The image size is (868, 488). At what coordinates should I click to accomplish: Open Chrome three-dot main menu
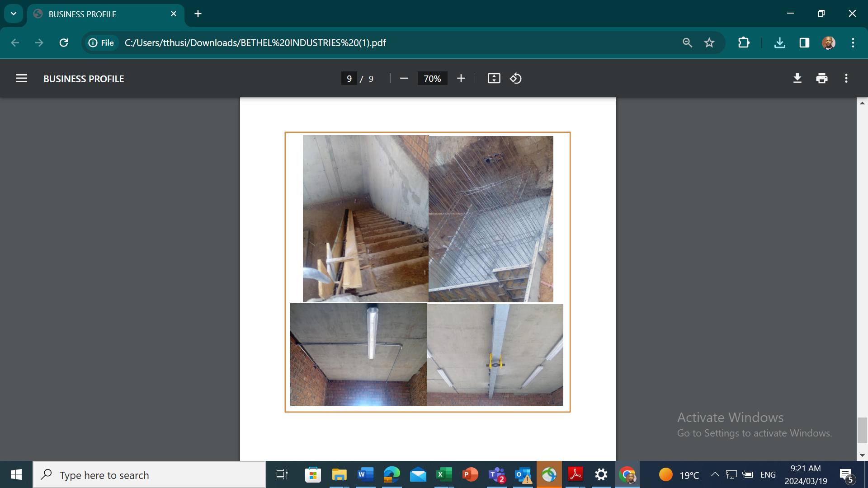(853, 43)
